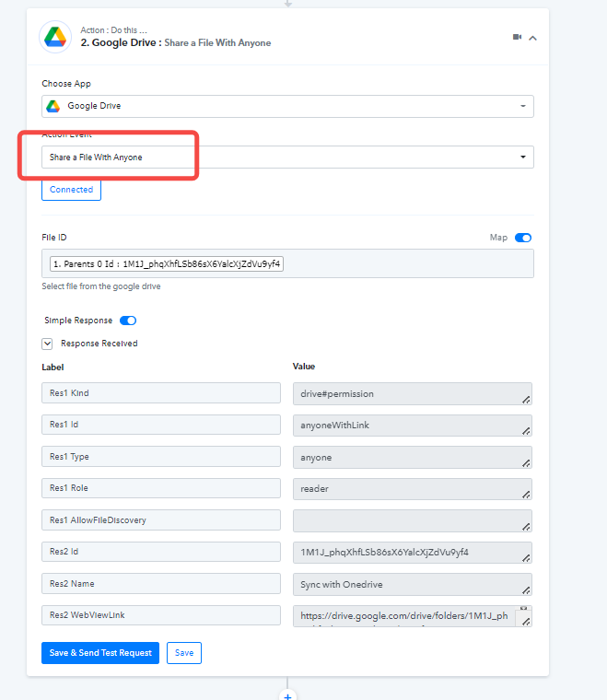Viewport: 607px width, 700px height.
Task: Click the Res1 Id label field
Action: 161,425
